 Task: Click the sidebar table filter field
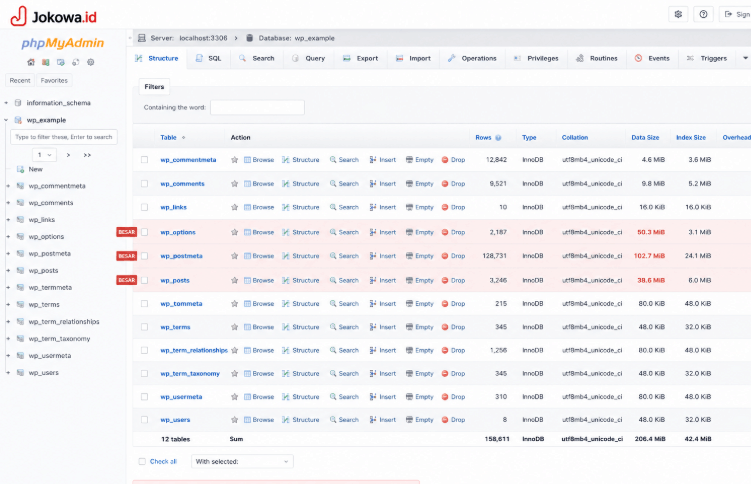click(64, 137)
